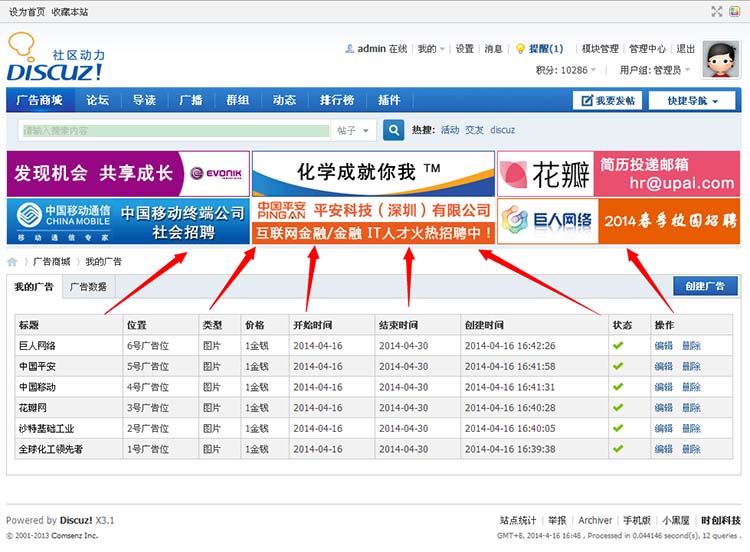Open the 排行榜 nav item
750x552 pixels.
[337, 100]
